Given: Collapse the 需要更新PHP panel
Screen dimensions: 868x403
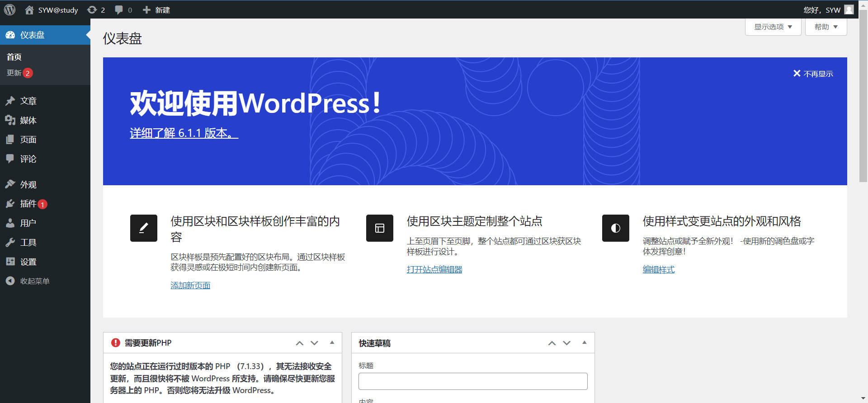Looking at the screenshot, I should pos(332,342).
